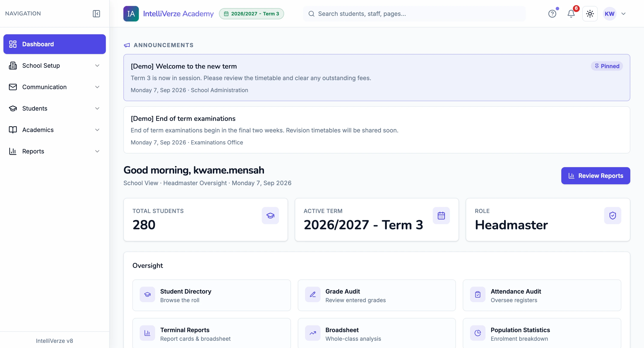Open Attendance Audit card

pos(542,295)
